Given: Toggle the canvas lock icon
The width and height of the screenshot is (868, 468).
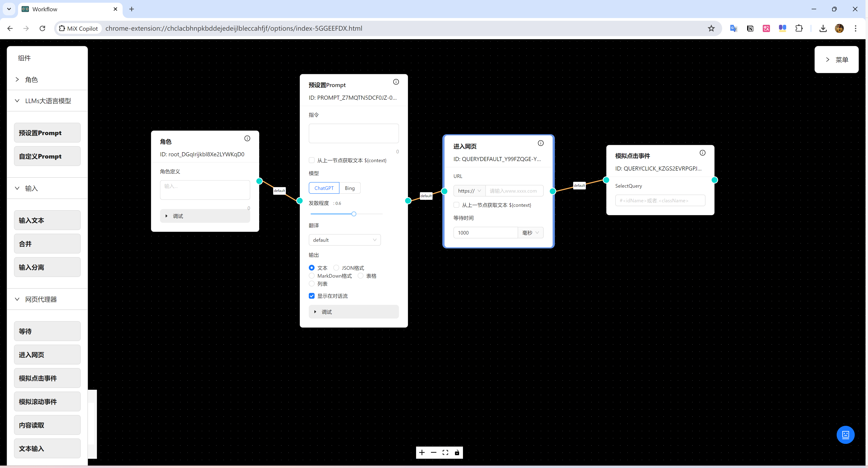Looking at the screenshot, I should (x=457, y=452).
